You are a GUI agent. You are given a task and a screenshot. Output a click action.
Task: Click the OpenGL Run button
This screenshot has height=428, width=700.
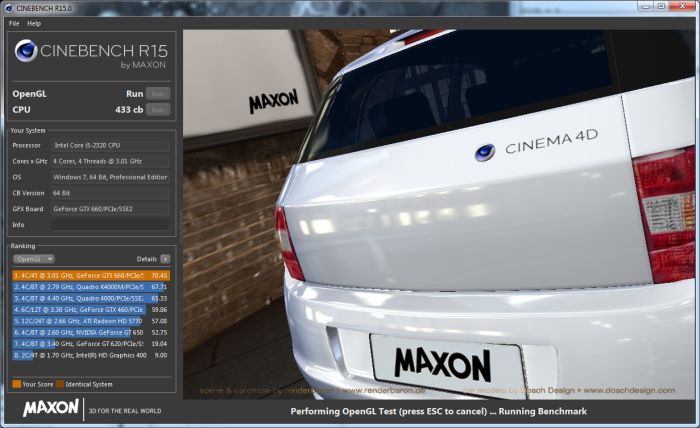[x=158, y=94]
